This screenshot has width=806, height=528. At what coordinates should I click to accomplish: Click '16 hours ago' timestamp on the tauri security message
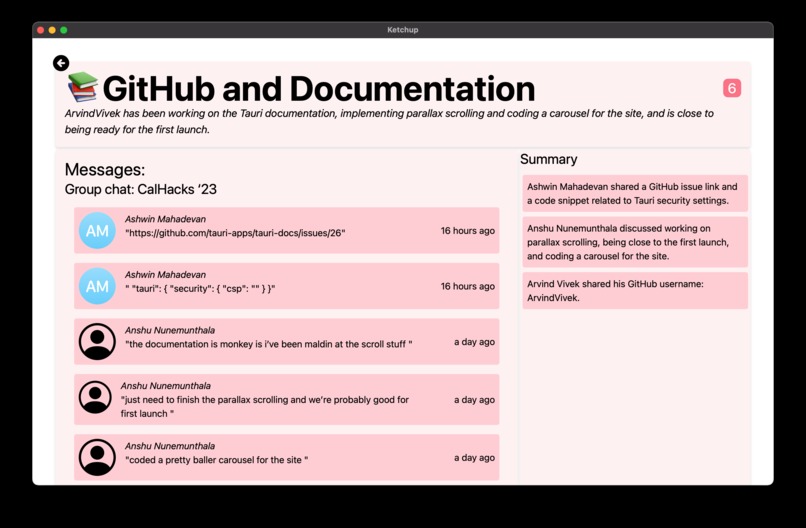pos(467,286)
